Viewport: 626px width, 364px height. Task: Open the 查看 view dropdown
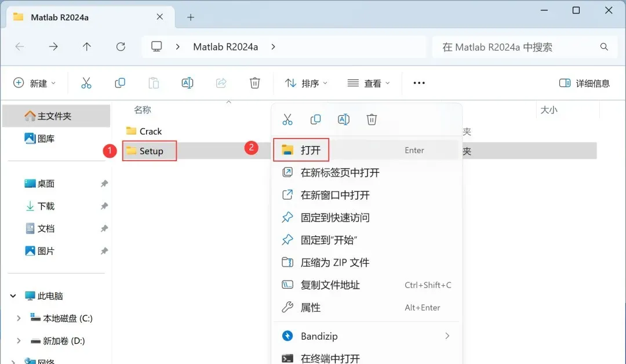[369, 83]
